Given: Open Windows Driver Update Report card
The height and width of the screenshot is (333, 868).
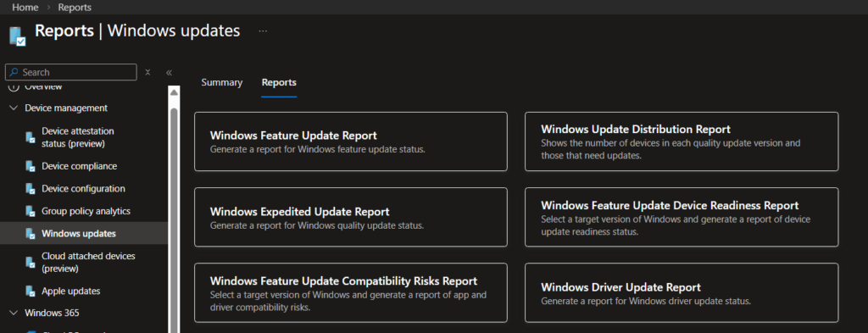Looking at the screenshot, I should point(682,292).
